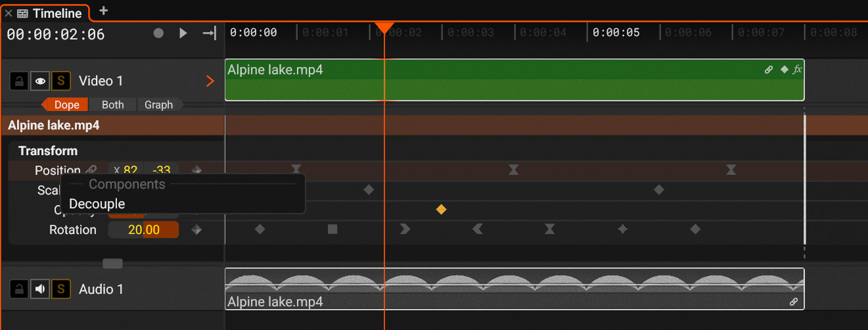Lock the Audio 1 track
Image resolution: width=868 pixels, height=330 pixels.
click(x=19, y=289)
